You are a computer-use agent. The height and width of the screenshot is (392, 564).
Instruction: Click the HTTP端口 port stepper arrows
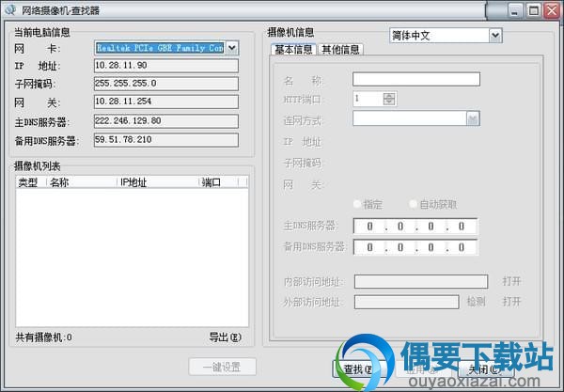tap(389, 99)
